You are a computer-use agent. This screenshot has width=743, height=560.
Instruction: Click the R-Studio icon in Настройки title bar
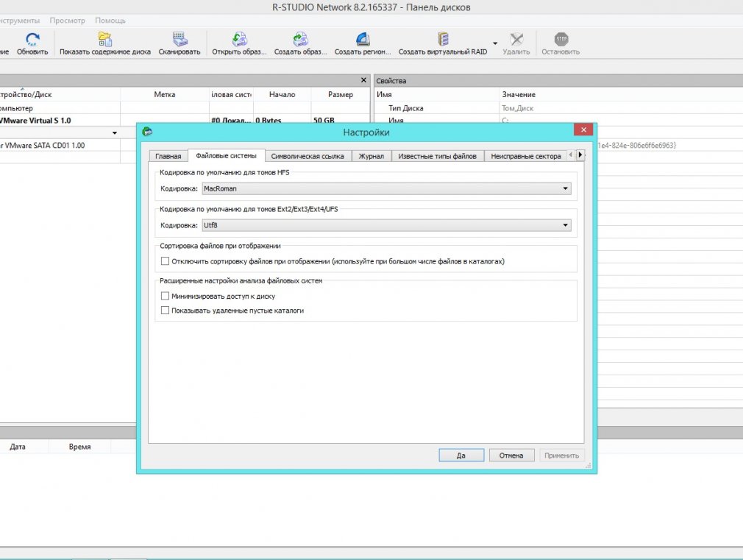pyautogui.click(x=147, y=131)
